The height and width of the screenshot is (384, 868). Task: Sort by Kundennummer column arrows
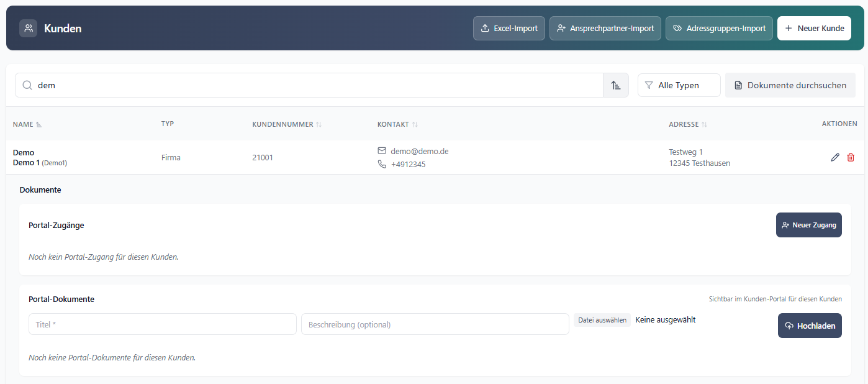[x=319, y=124]
